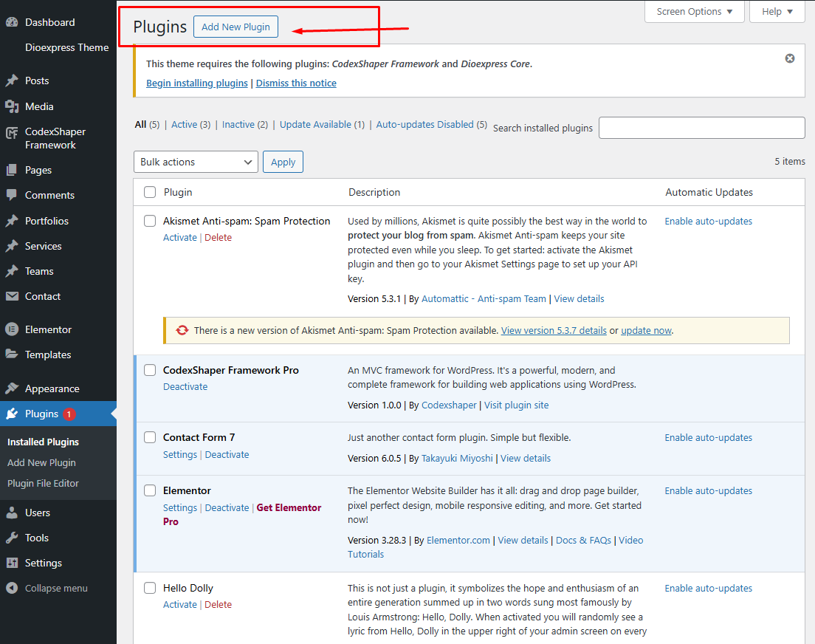
Task: Tick the Akismet Anti-spam plugin checkbox
Action: [x=150, y=221]
